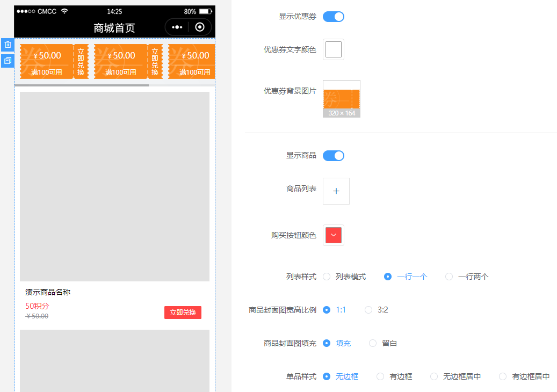Click the circular close target icon in header

(200, 27)
